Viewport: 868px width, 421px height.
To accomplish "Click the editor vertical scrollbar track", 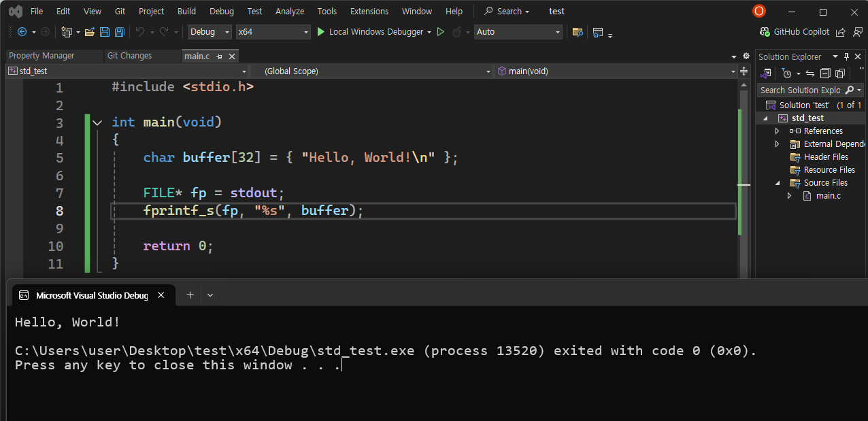I will coord(744,177).
